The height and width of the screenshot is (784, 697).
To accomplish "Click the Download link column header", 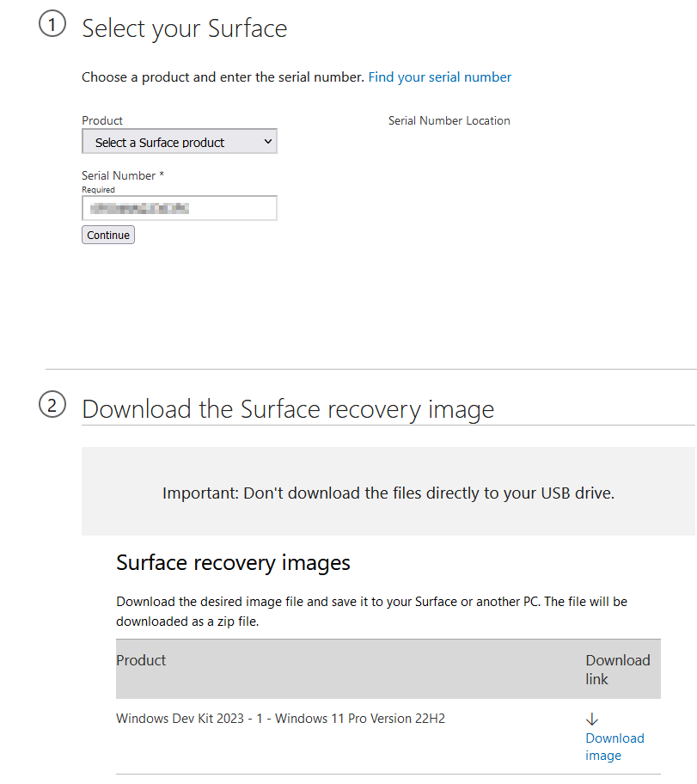I will (618, 669).
